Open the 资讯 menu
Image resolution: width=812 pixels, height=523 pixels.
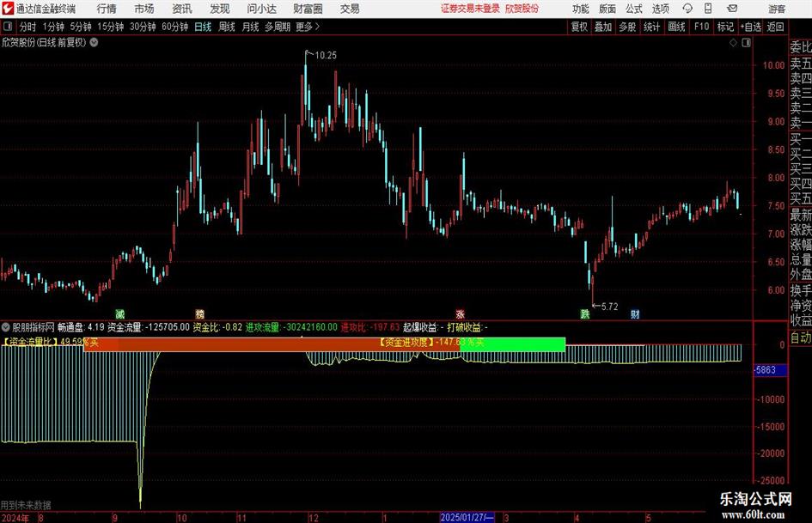tap(182, 9)
